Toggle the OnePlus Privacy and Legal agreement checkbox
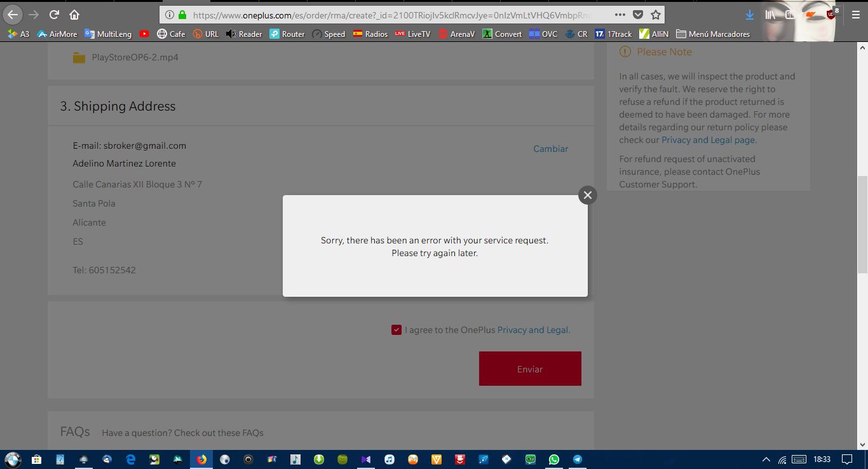 397,330
